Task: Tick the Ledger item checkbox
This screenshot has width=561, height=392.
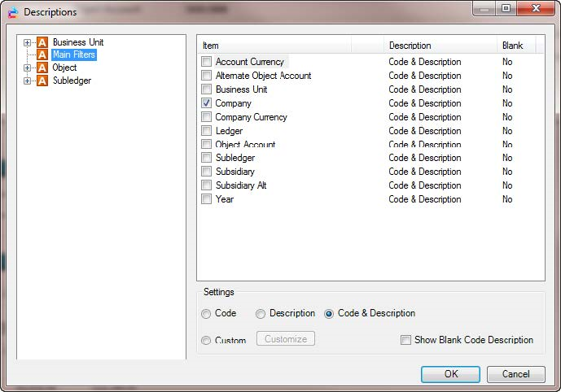Action: click(207, 131)
